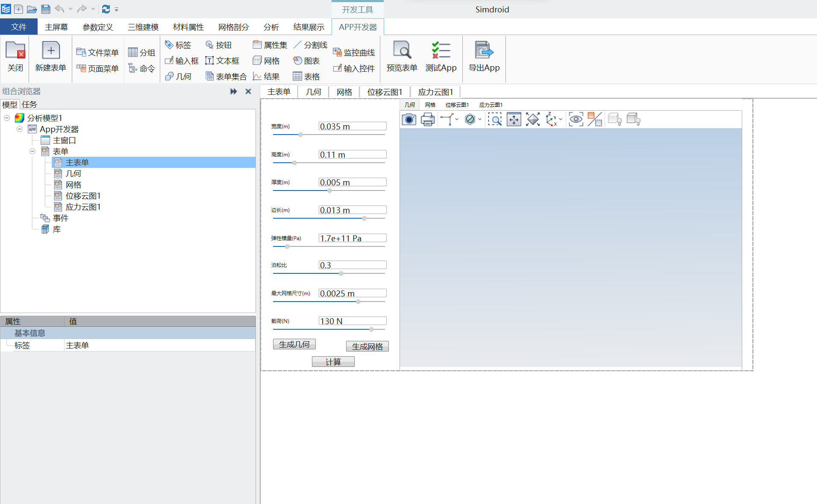This screenshot has height=504, width=817.
Task: Insert a 文本框 control
Action: point(222,61)
